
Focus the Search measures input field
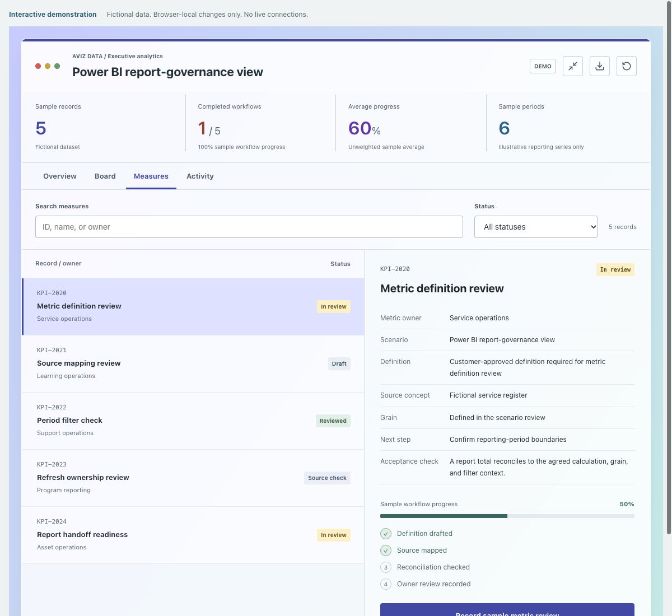point(249,227)
